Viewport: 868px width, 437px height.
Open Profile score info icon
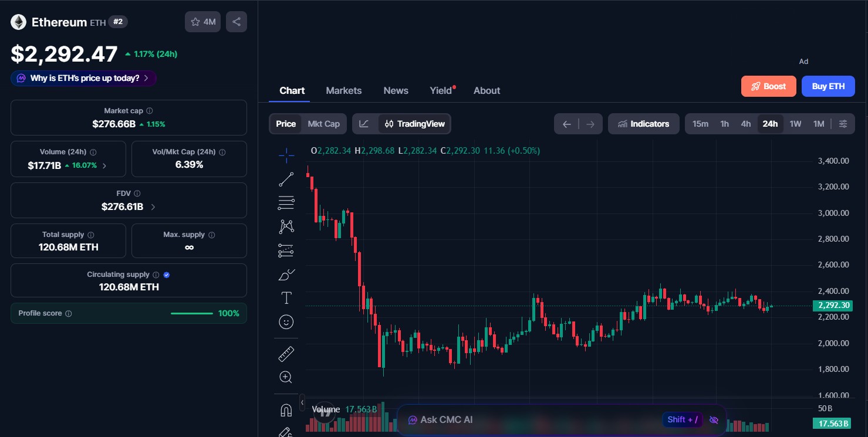pyautogui.click(x=69, y=314)
